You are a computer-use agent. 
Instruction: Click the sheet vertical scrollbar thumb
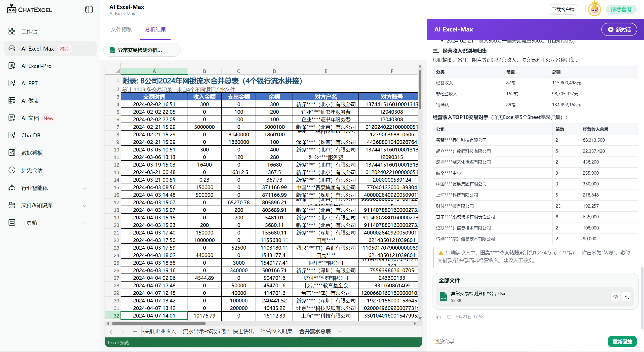coord(420,90)
